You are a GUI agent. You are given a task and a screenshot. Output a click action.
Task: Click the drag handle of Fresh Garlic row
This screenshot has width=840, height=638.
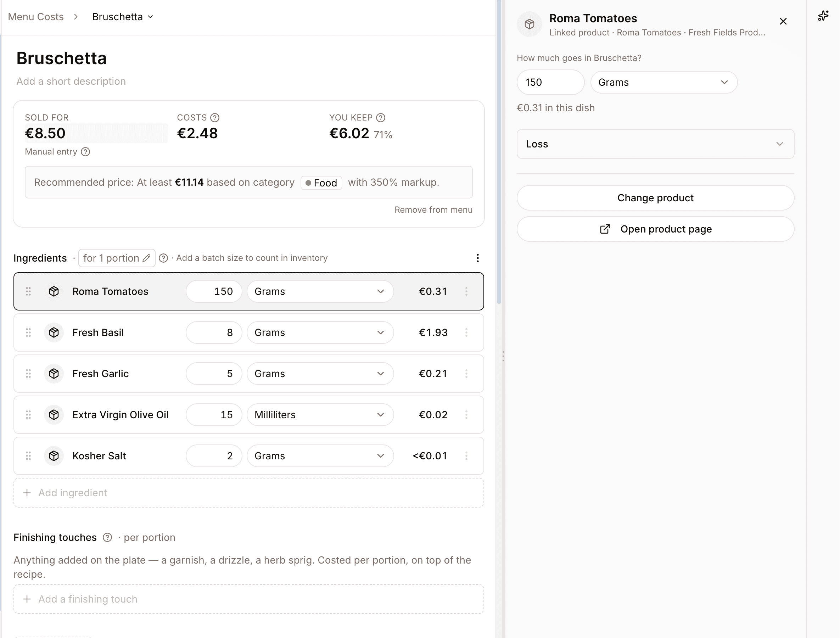point(28,374)
